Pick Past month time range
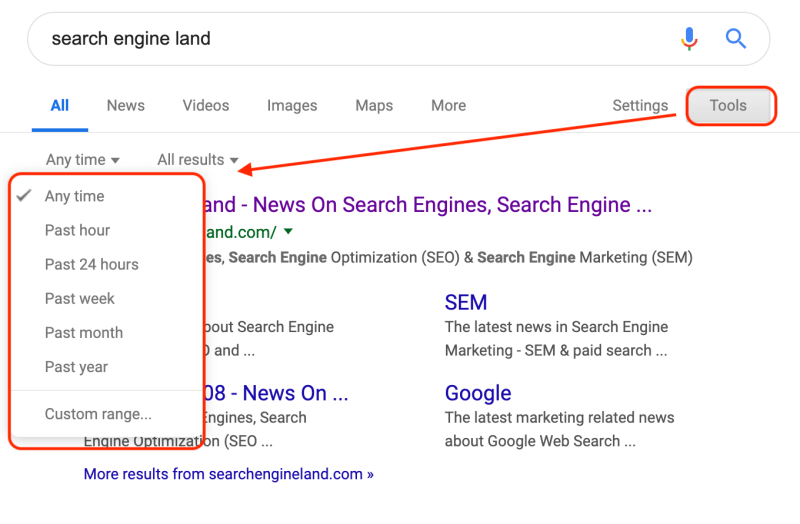 83,333
